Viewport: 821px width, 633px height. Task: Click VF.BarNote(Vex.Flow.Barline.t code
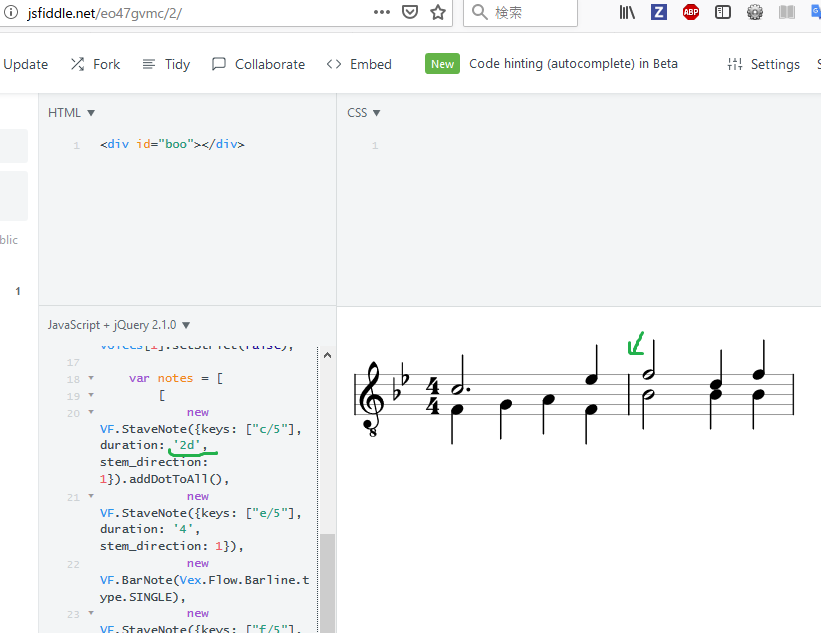[205, 580]
